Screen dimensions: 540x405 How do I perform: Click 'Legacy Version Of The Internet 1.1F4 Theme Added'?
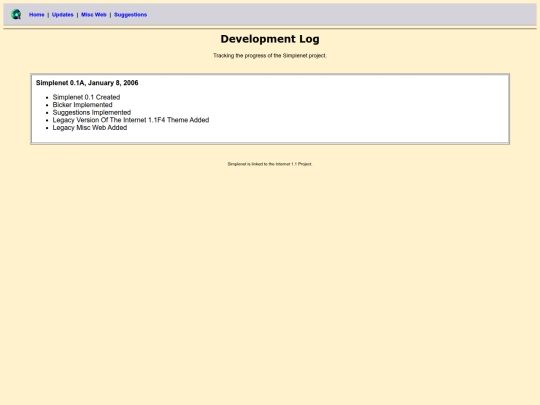point(131,120)
